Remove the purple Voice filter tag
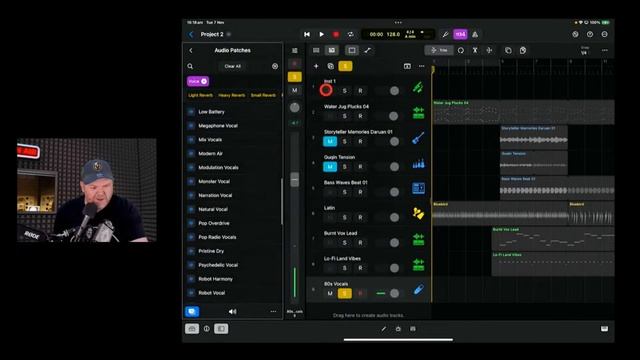Viewport: 640px width, 360px height. (x=204, y=81)
